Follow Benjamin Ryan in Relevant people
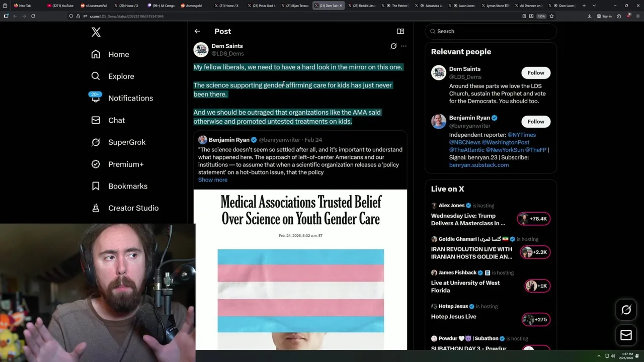Image resolution: width=644 pixels, height=362 pixels. (x=536, y=122)
